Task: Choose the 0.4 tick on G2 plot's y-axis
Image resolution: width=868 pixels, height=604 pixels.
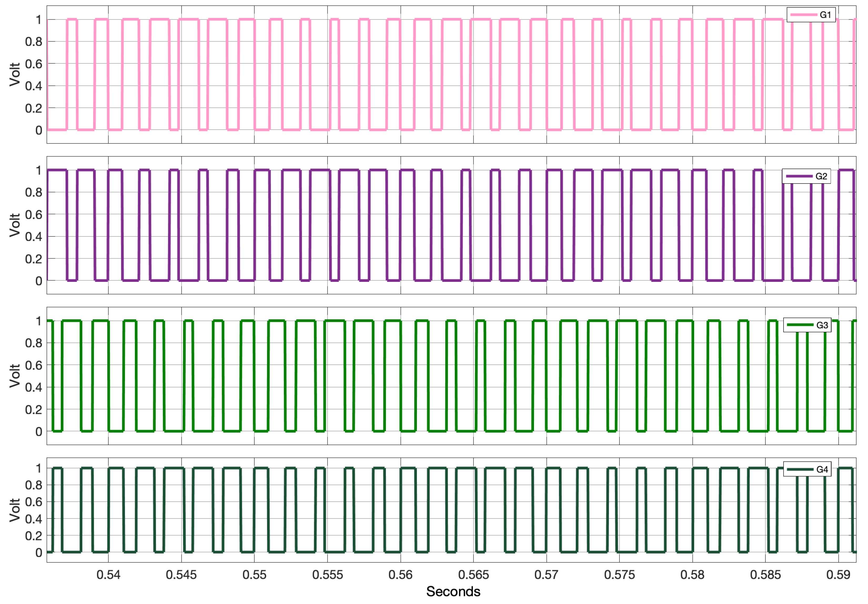Action: (34, 237)
